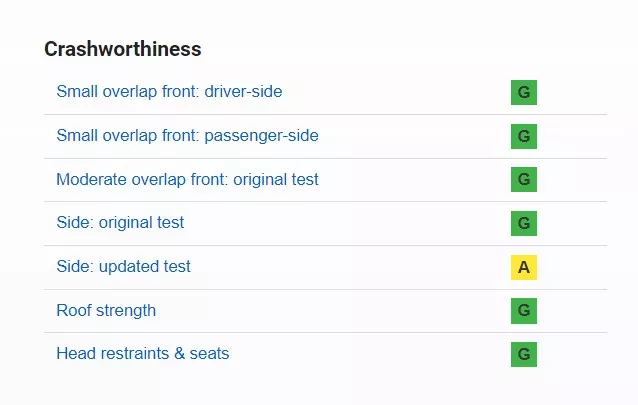
Task: Open the Head restraints & seats link
Action: [142, 353]
